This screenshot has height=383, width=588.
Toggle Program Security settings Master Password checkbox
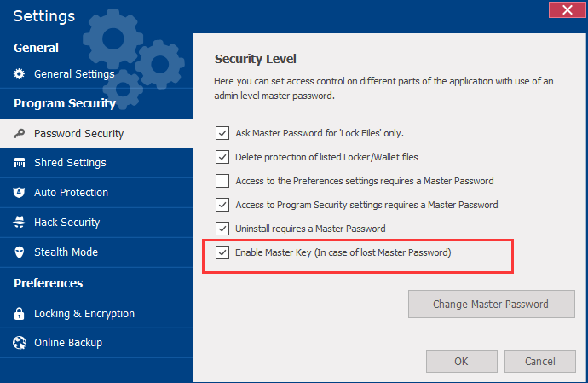pyautogui.click(x=222, y=205)
